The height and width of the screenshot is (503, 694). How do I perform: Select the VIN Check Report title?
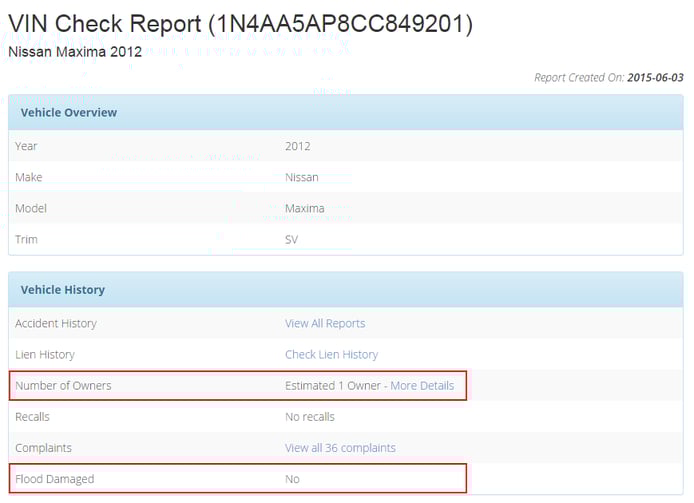pos(240,24)
